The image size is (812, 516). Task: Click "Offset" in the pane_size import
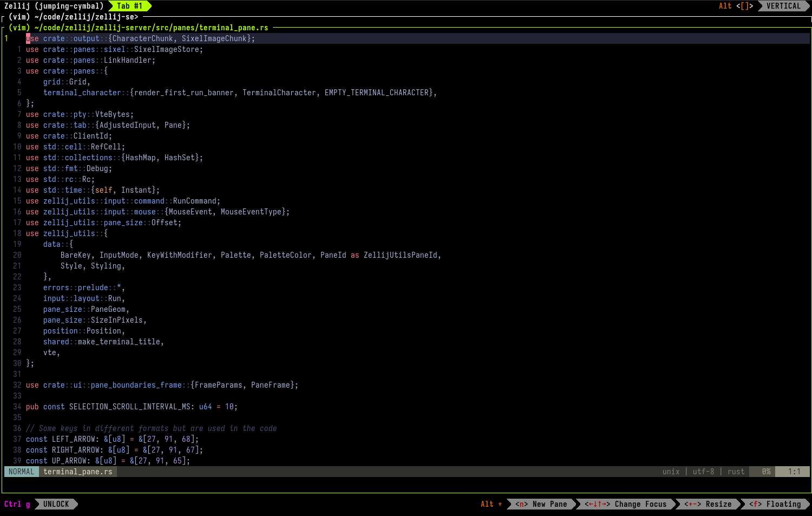pyautogui.click(x=165, y=223)
